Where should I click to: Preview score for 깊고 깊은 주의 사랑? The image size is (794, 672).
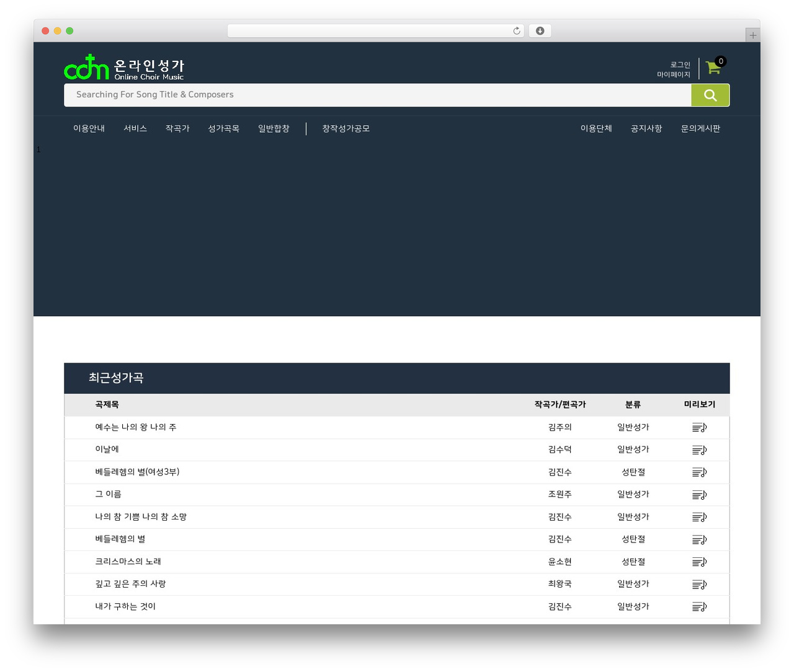click(699, 584)
